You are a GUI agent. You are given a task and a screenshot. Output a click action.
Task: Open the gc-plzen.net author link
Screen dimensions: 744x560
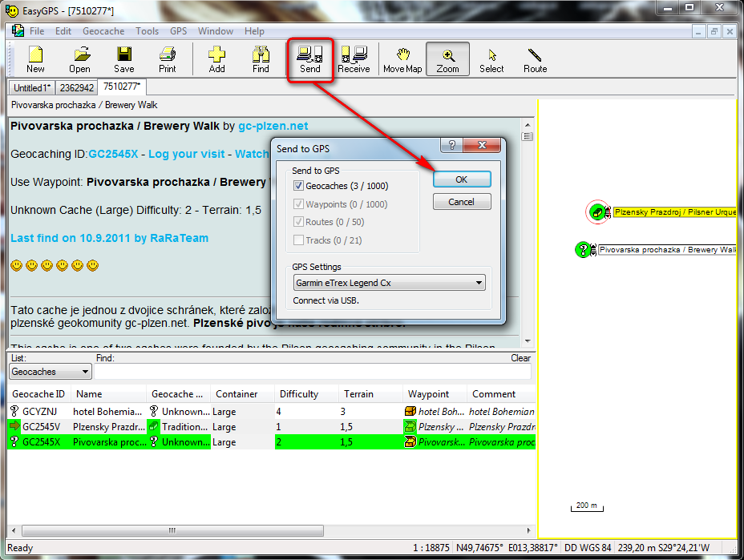point(273,126)
